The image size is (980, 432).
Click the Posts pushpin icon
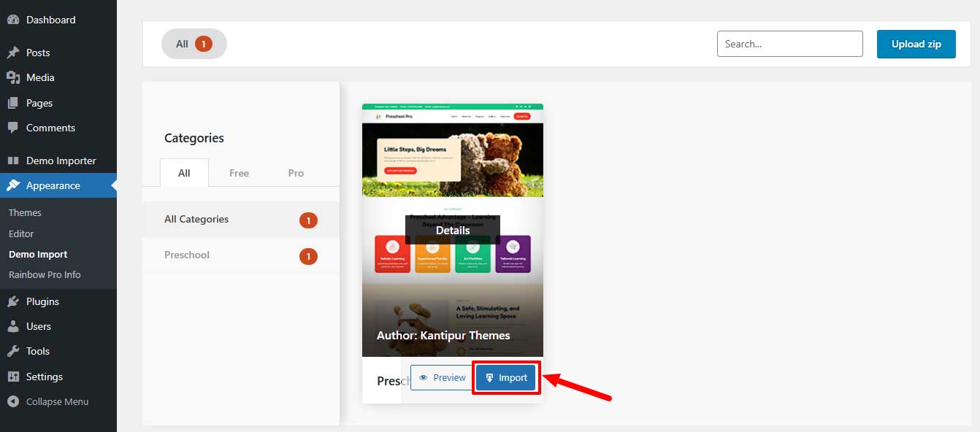[x=13, y=53]
